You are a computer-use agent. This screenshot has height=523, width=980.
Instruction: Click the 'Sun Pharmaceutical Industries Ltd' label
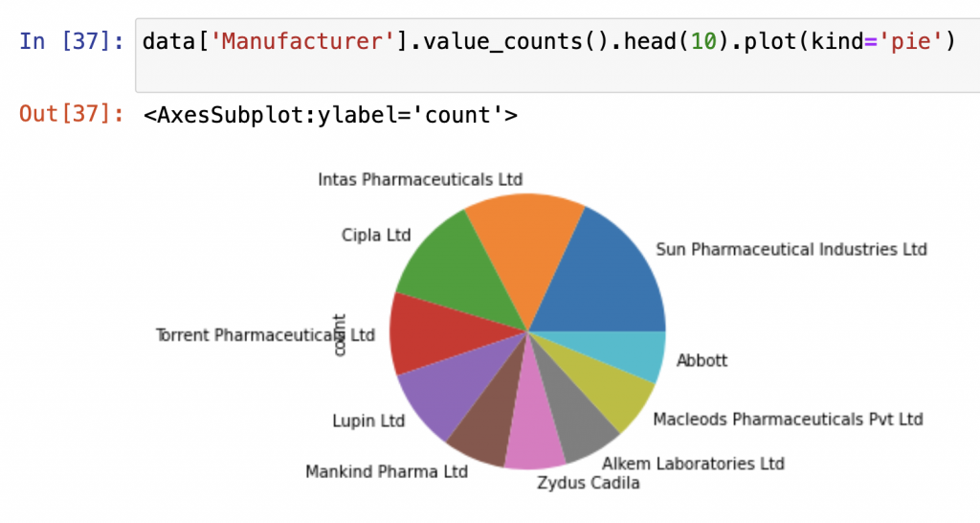tap(791, 250)
